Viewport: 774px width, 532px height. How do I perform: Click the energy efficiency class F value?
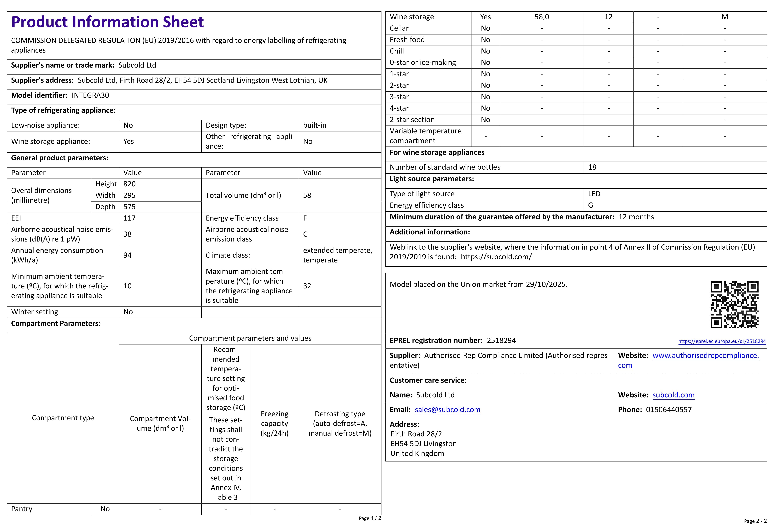click(x=305, y=218)
